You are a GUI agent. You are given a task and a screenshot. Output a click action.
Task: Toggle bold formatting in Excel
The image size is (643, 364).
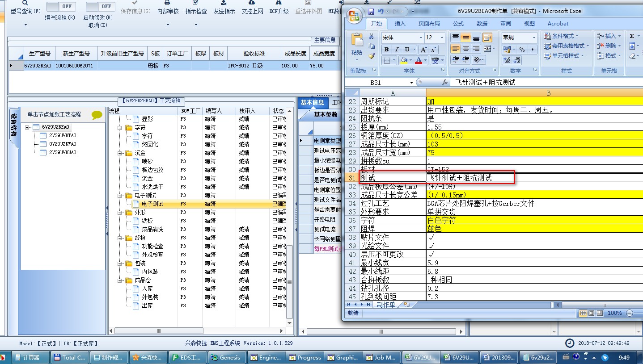pos(386,50)
